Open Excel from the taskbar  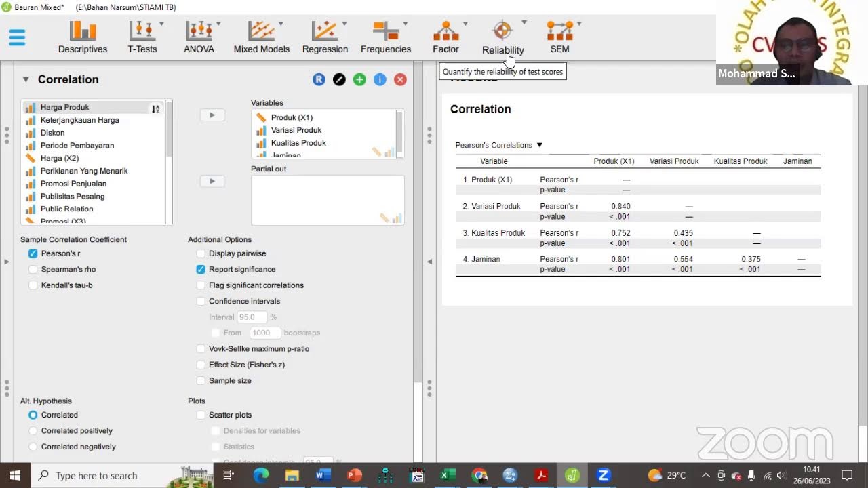(448, 475)
